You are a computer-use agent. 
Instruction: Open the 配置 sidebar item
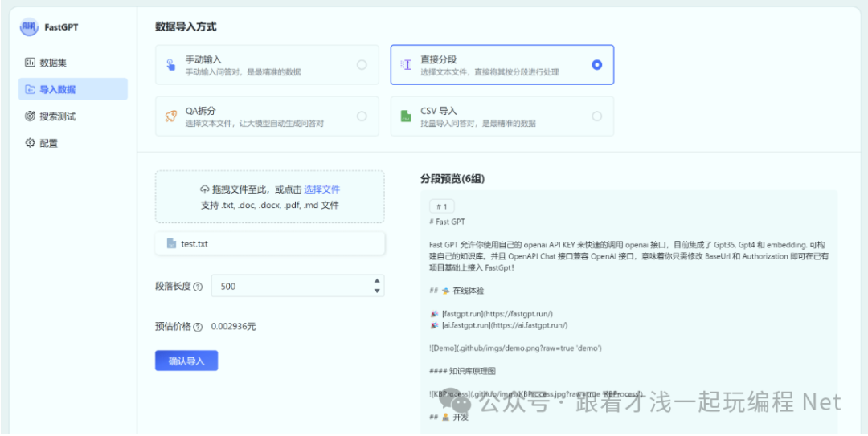(73, 143)
